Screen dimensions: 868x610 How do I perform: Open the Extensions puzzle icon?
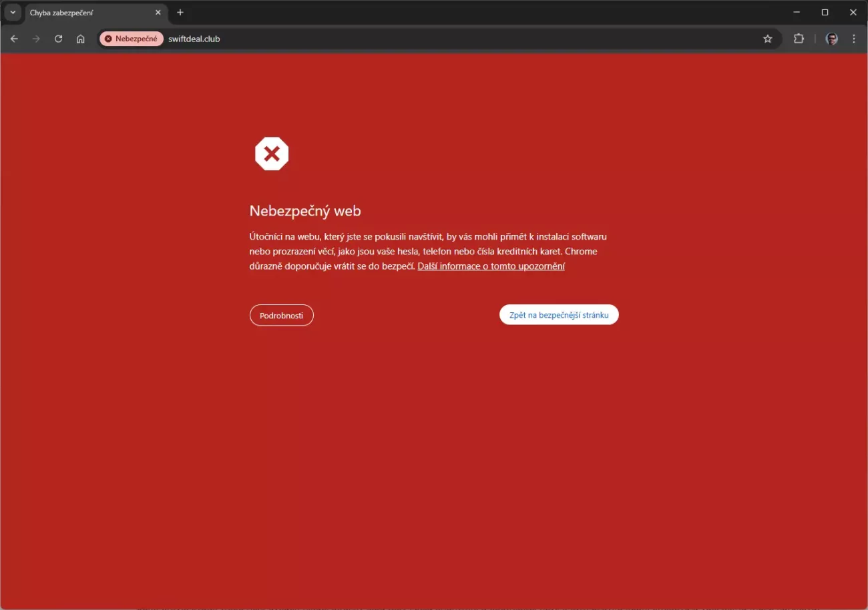pos(799,39)
